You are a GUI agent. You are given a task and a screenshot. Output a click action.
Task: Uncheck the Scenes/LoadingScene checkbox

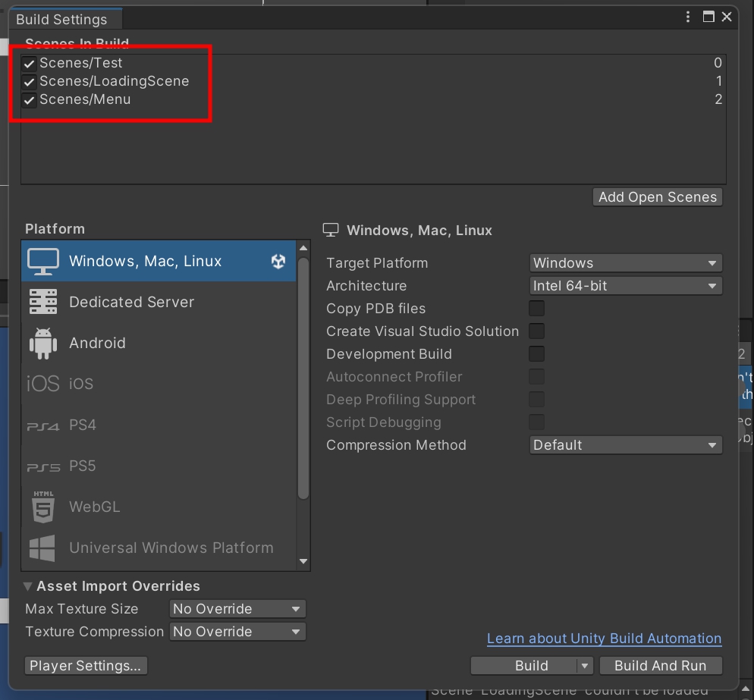pyautogui.click(x=30, y=81)
